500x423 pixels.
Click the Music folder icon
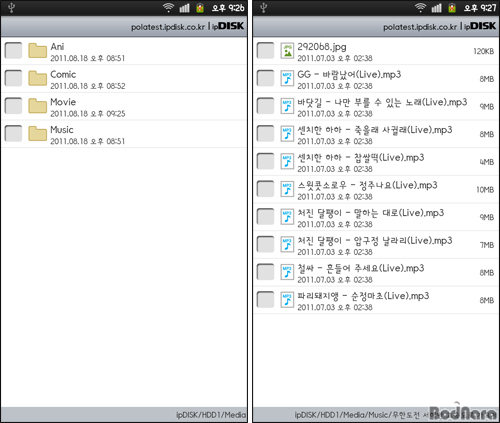pyautogui.click(x=37, y=134)
